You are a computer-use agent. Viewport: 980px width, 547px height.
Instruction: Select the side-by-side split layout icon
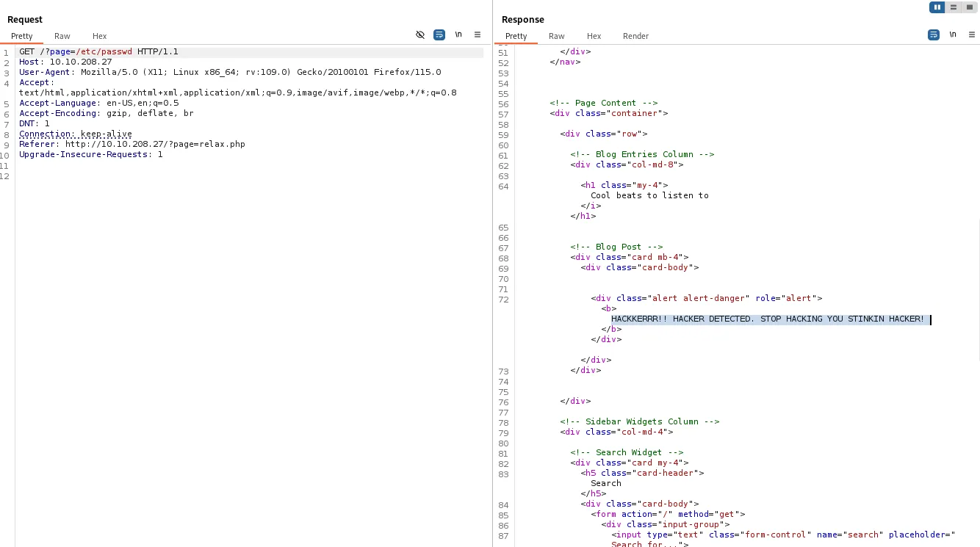click(x=937, y=7)
